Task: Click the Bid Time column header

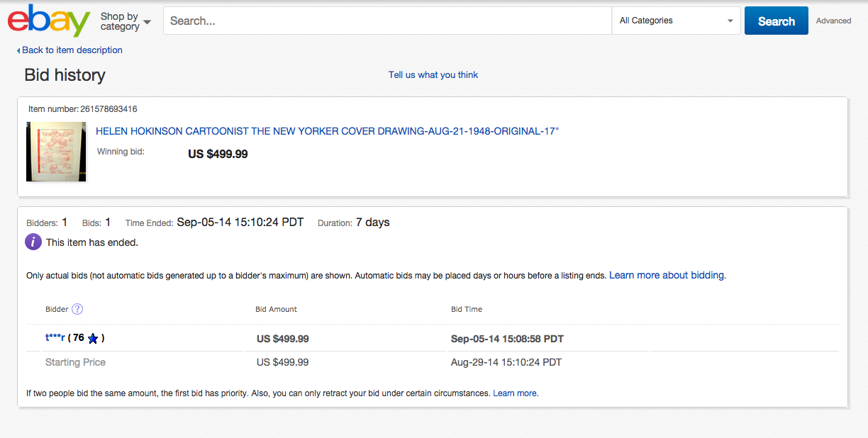Action: pos(467,309)
